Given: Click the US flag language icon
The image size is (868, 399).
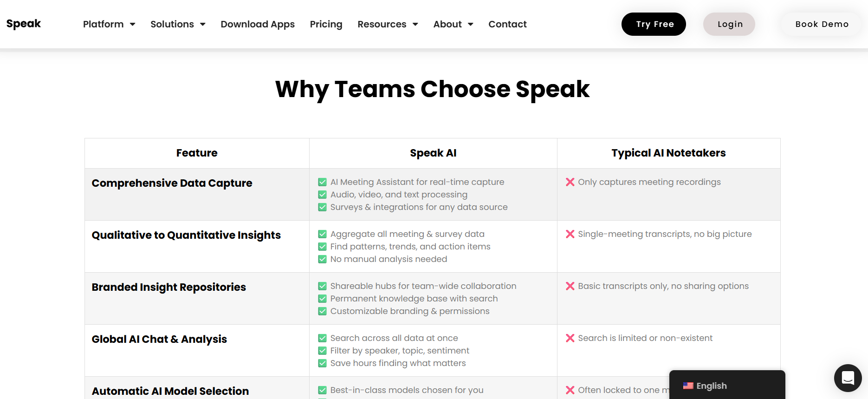Looking at the screenshot, I should [688, 386].
